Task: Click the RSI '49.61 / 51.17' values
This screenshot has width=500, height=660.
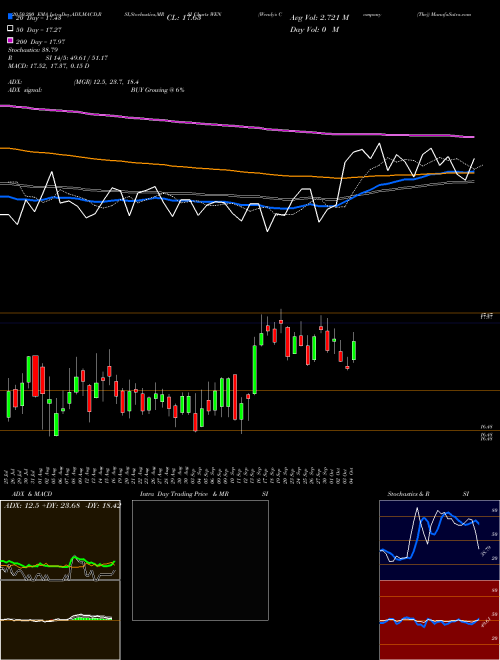Action: pos(89,58)
